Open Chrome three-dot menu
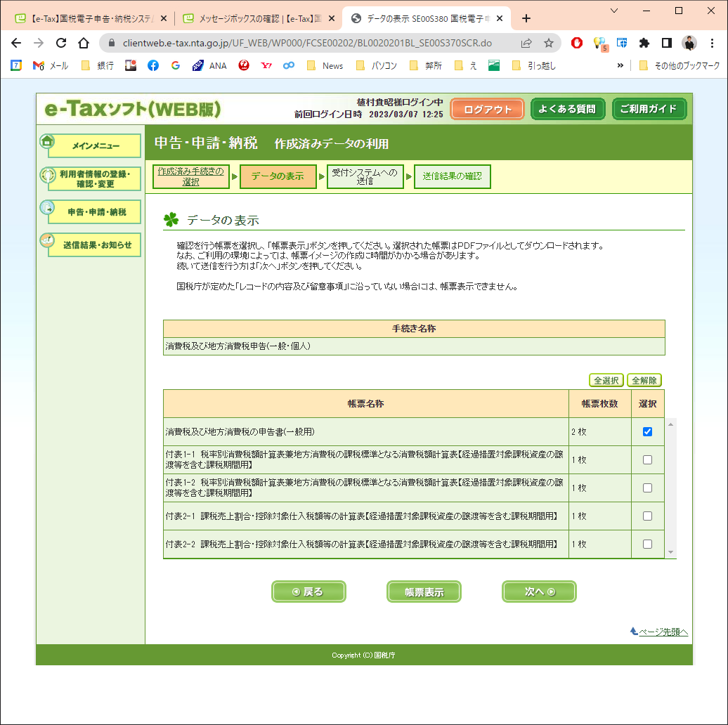This screenshot has width=728, height=725. click(712, 43)
